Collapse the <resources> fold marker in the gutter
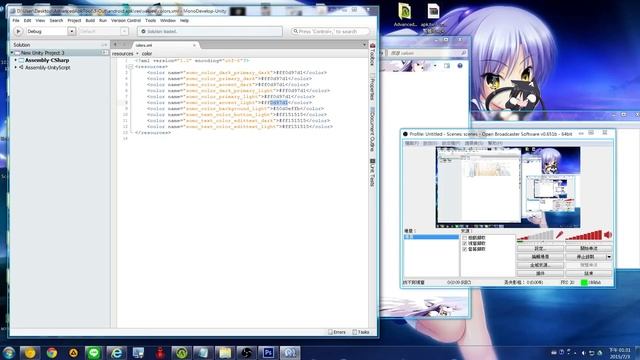Image resolution: width=640 pixels, height=360 pixels. [131, 67]
